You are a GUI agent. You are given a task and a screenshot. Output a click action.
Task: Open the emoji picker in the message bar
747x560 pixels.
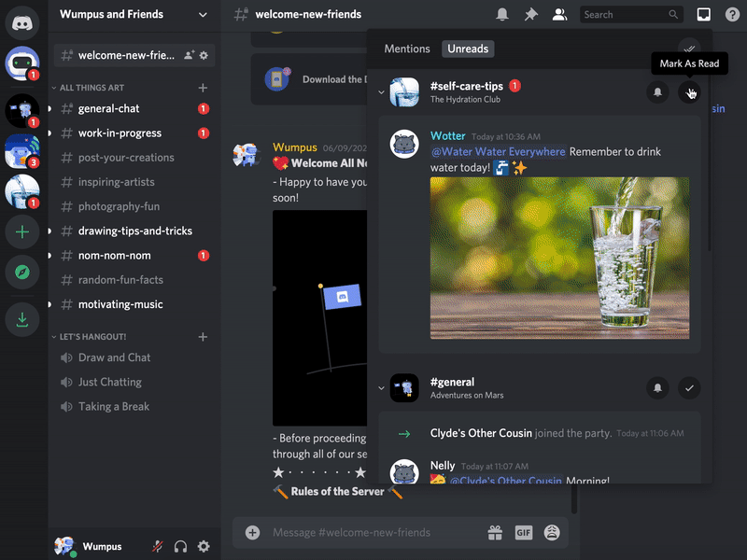tap(551, 532)
